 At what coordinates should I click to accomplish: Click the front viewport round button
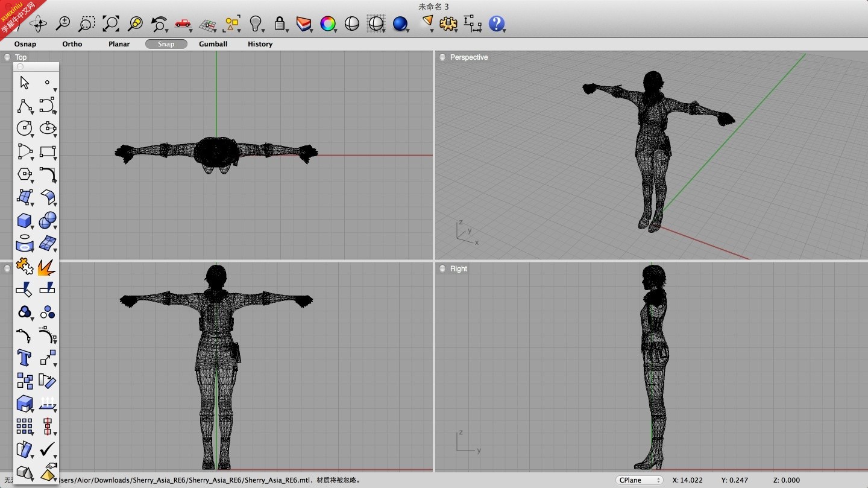click(x=7, y=268)
